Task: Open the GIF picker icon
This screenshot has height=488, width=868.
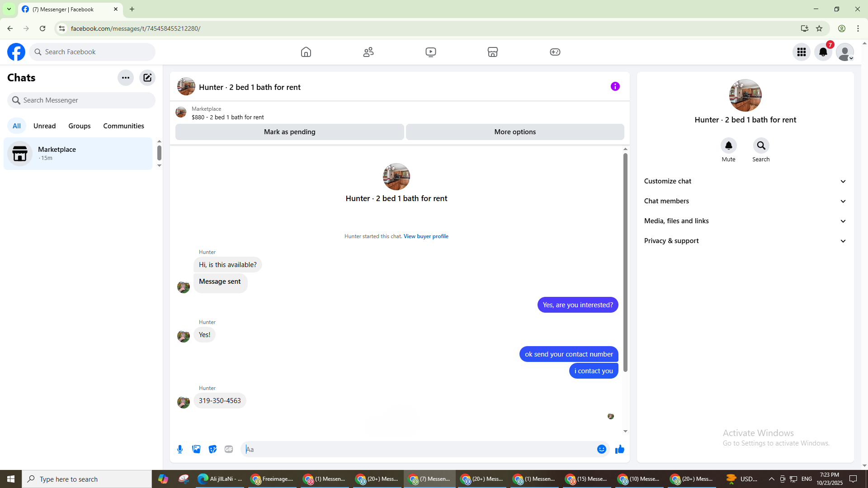Action: pos(229,449)
